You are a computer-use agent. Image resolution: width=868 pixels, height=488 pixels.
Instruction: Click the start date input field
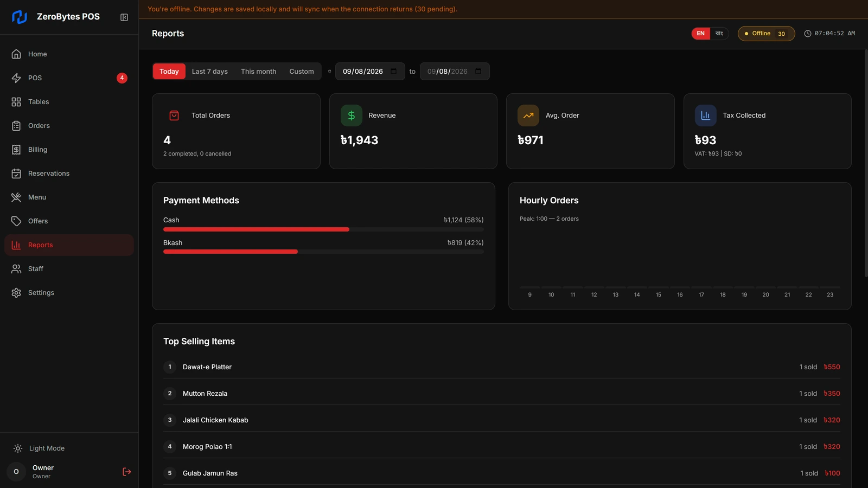click(370, 72)
